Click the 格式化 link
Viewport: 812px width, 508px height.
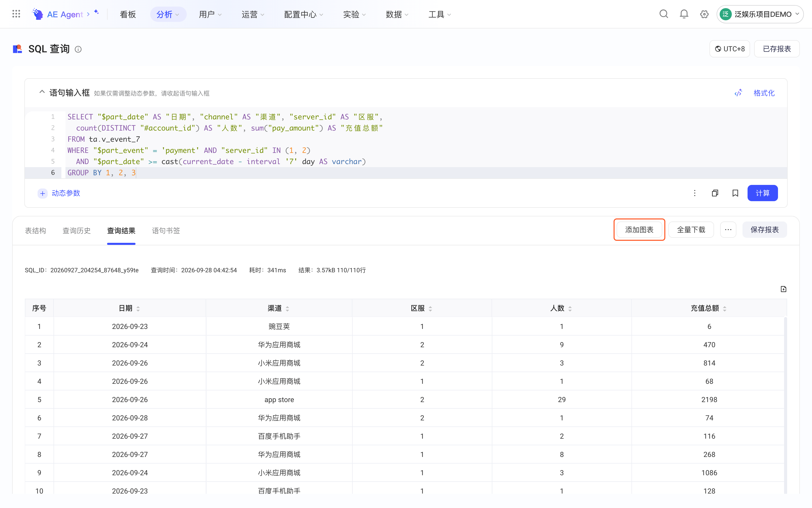tap(764, 93)
